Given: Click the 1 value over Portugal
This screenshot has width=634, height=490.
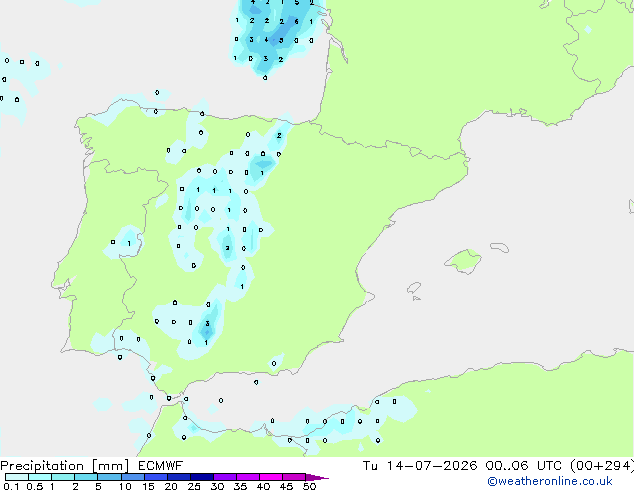Looking at the screenshot, I should pyautogui.click(x=129, y=243).
